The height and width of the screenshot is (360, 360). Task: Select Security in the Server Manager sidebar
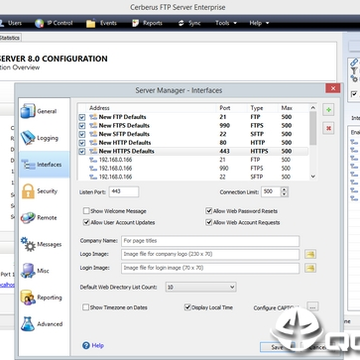pyautogui.click(x=44, y=191)
